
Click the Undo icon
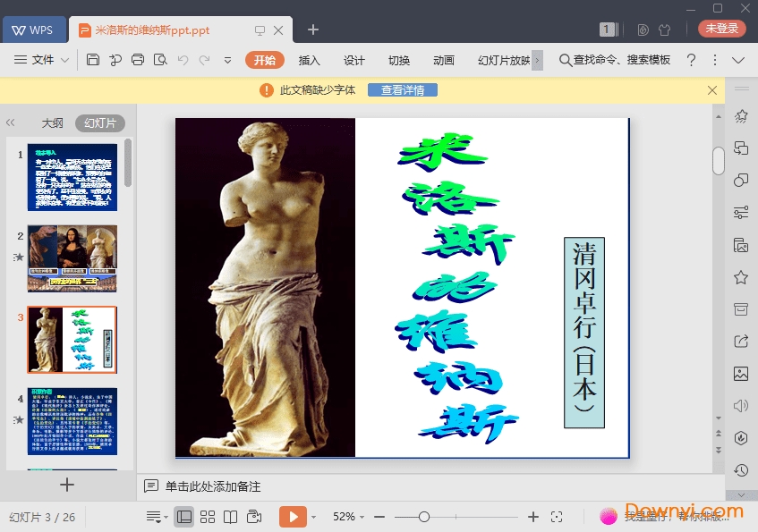tap(183, 60)
